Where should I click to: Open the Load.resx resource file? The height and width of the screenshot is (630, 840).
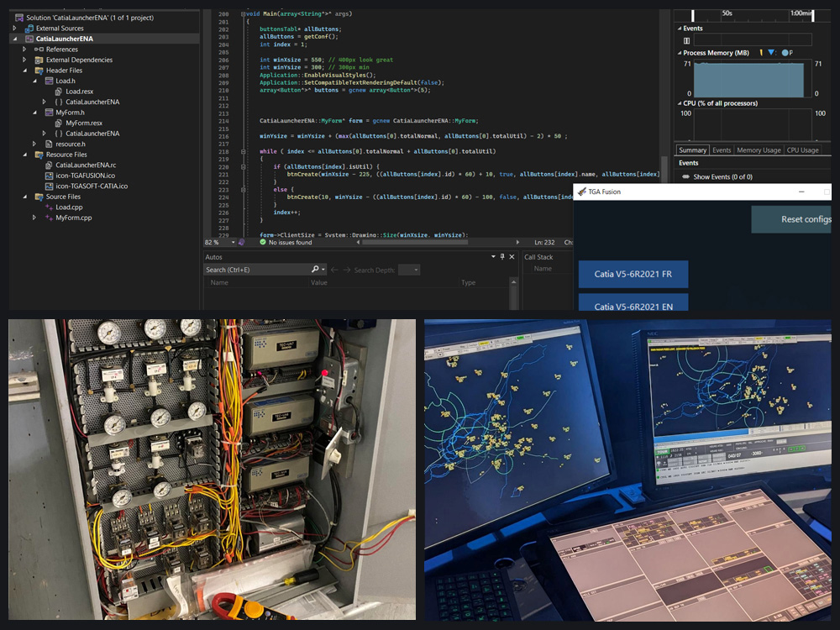point(79,92)
